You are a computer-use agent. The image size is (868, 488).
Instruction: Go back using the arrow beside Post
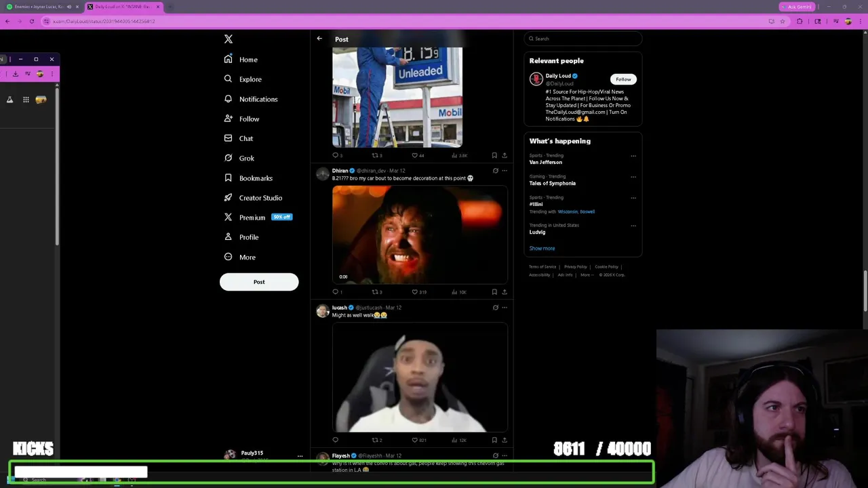coord(319,39)
